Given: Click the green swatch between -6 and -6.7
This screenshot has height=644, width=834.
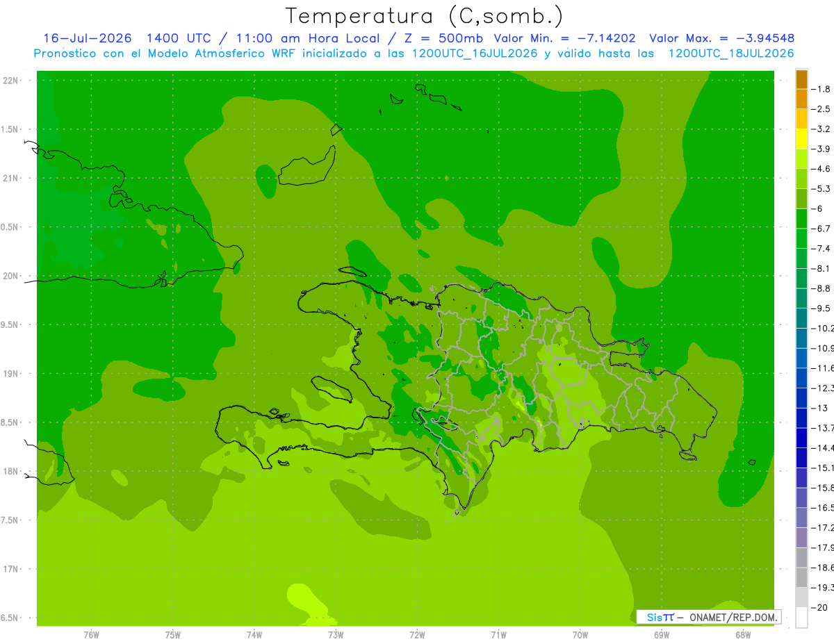Looking at the screenshot, I should tap(801, 219).
